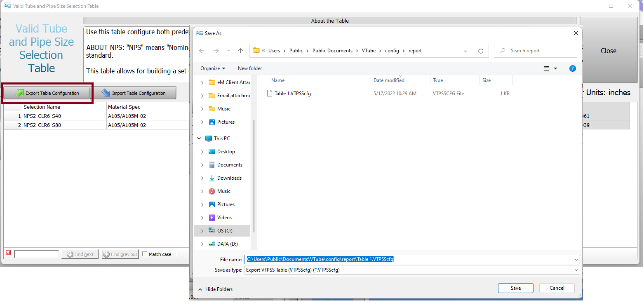Select the Videos folder in sidebar
Image resolution: width=644 pixels, height=305 pixels.
click(224, 218)
